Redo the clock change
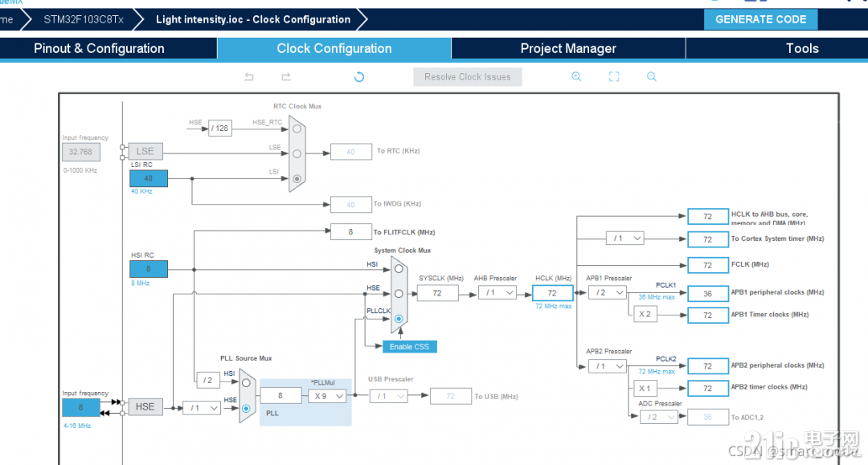 (286, 77)
